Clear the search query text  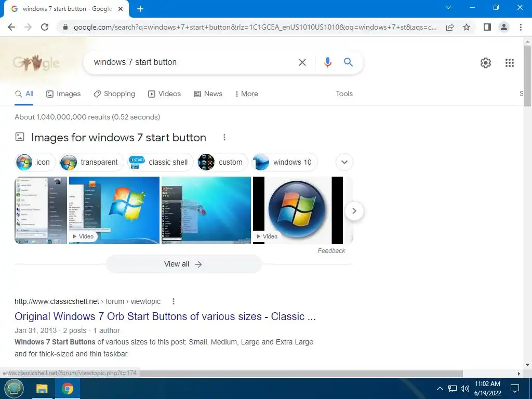click(x=302, y=62)
